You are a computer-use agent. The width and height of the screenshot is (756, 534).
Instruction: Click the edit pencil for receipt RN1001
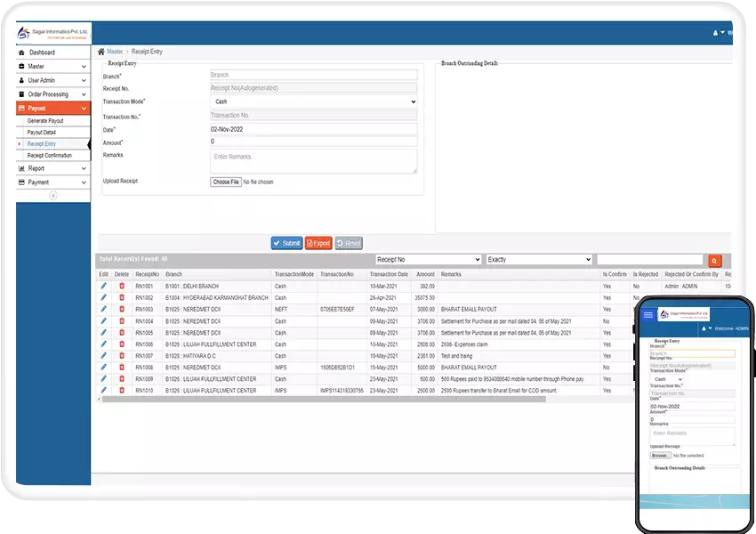point(103,286)
